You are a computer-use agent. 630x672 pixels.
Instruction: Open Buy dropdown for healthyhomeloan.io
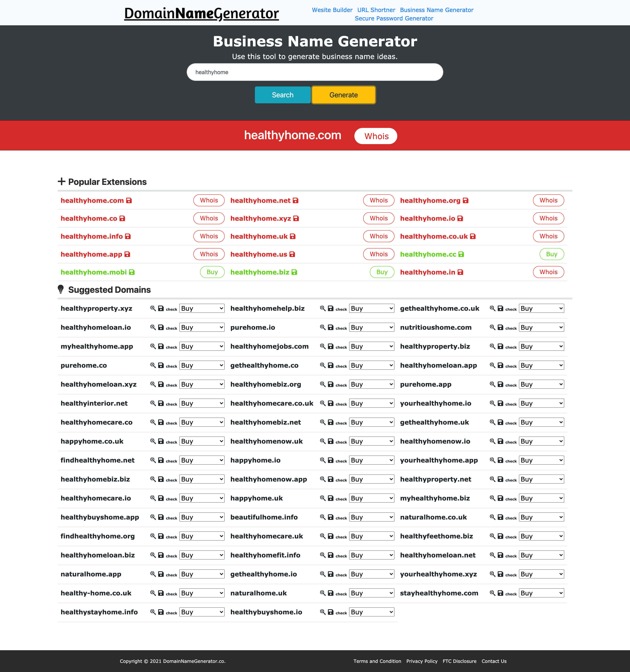pyautogui.click(x=202, y=327)
